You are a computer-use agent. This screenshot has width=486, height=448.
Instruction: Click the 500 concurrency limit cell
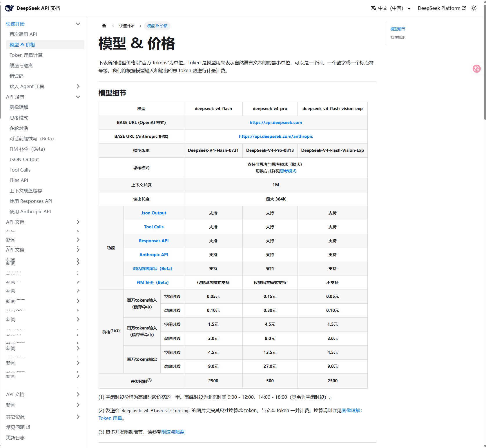[270, 381]
